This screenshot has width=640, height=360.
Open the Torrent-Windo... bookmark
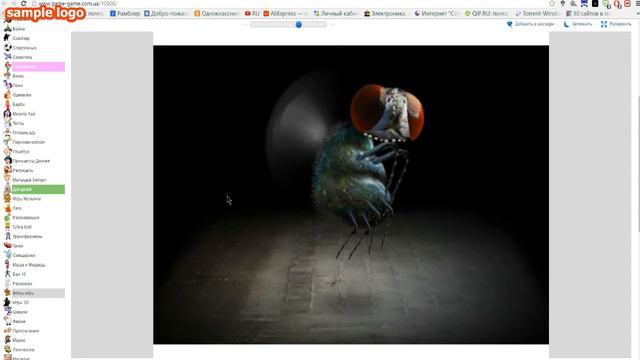coord(537,13)
